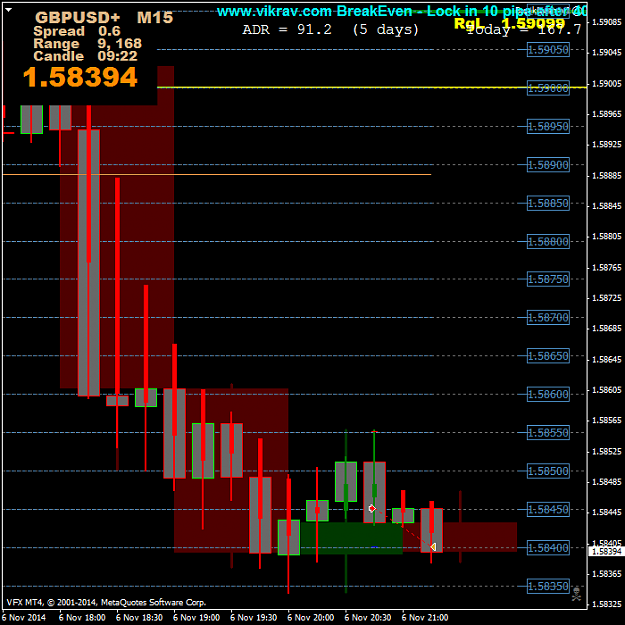This screenshot has width=625, height=625.
Task: Click the 6 Nov 18:00 time label
Action: (82, 617)
